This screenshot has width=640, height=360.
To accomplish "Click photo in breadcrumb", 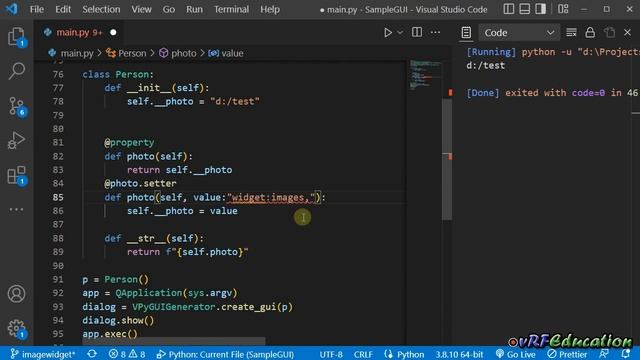I will click(184, 53).
